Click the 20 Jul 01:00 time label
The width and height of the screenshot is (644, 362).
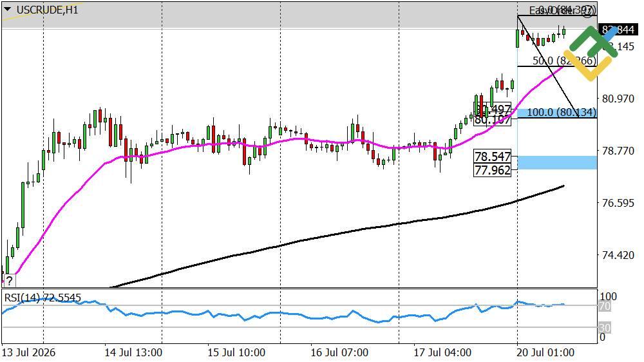[x=545, y=352]
